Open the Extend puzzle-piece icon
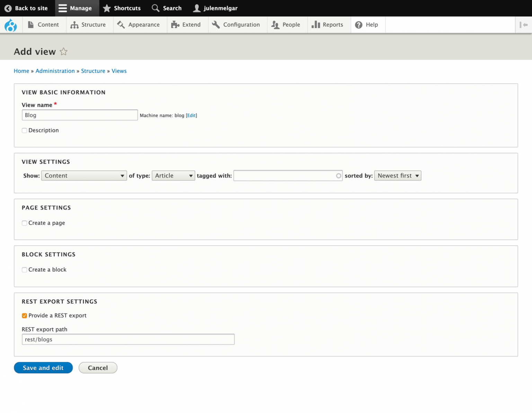532x413 pixels. click(x=175, y=25)
